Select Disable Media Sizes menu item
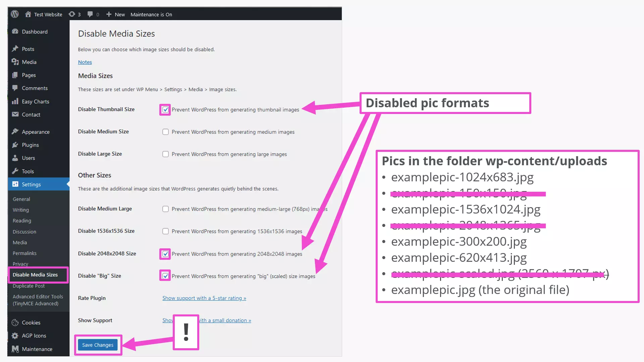The width and height of the screenshot is (644, 362). tap(35, 275)
